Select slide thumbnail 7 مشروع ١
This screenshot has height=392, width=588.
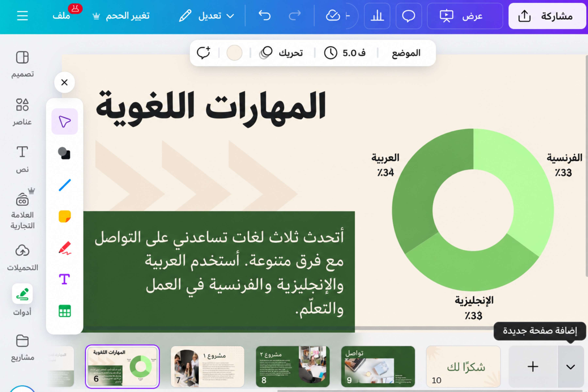click(x=207, y=367)
